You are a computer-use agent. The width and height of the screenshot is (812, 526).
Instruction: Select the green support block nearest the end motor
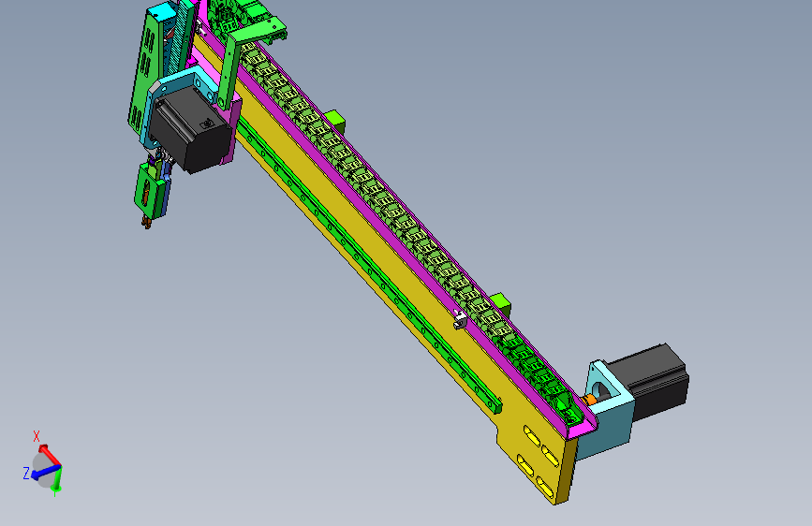501,303
